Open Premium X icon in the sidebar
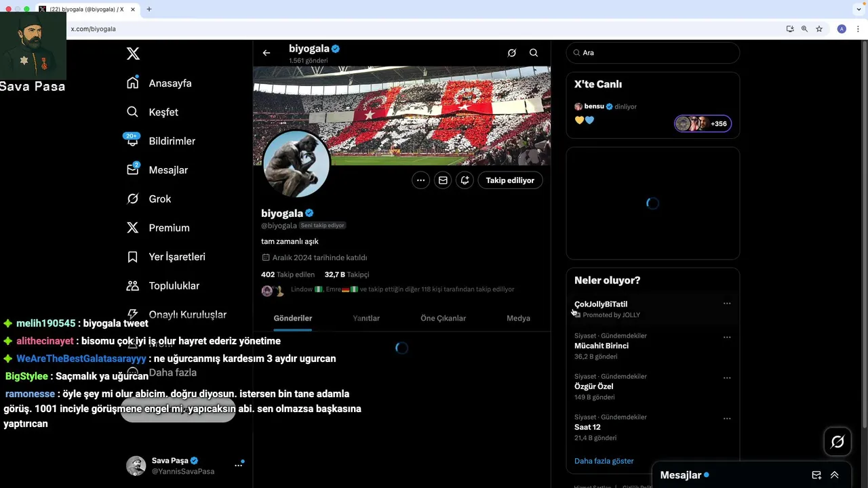This screenshot has width=868, height=488. pyautogui.click(x=133, y=228)
